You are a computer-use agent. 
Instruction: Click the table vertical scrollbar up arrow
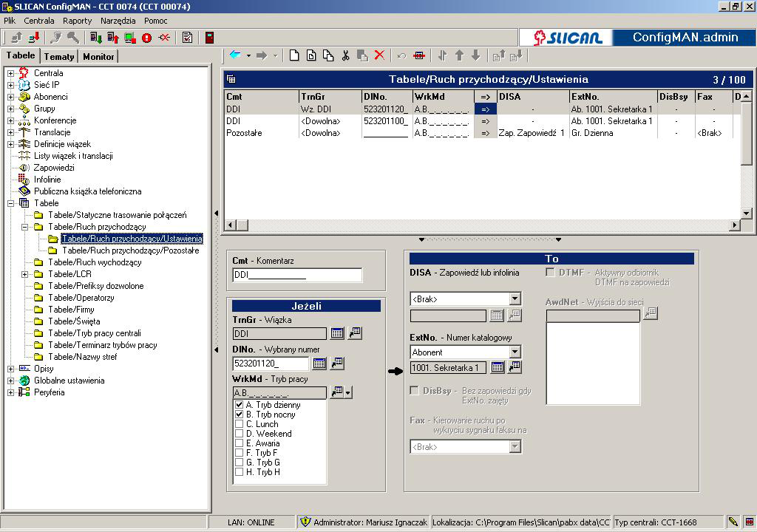(x=747, y=97)
